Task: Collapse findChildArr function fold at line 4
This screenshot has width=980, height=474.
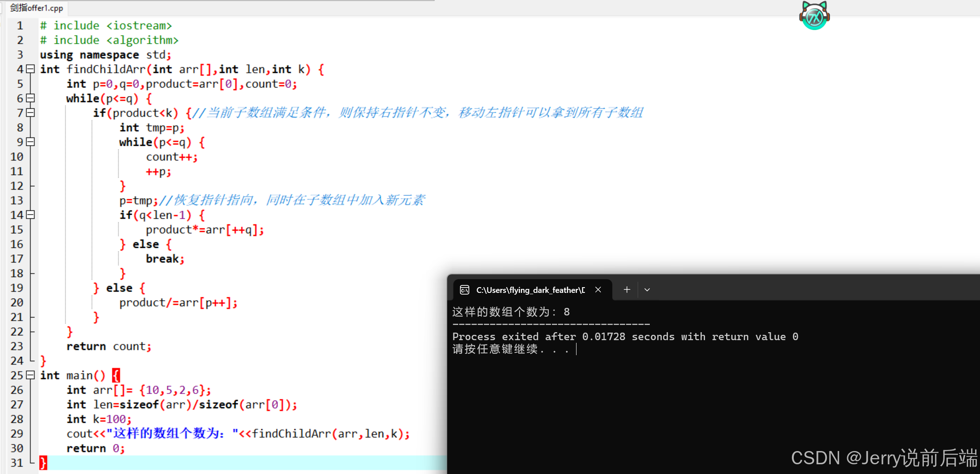Action: (x=30, y=69)
